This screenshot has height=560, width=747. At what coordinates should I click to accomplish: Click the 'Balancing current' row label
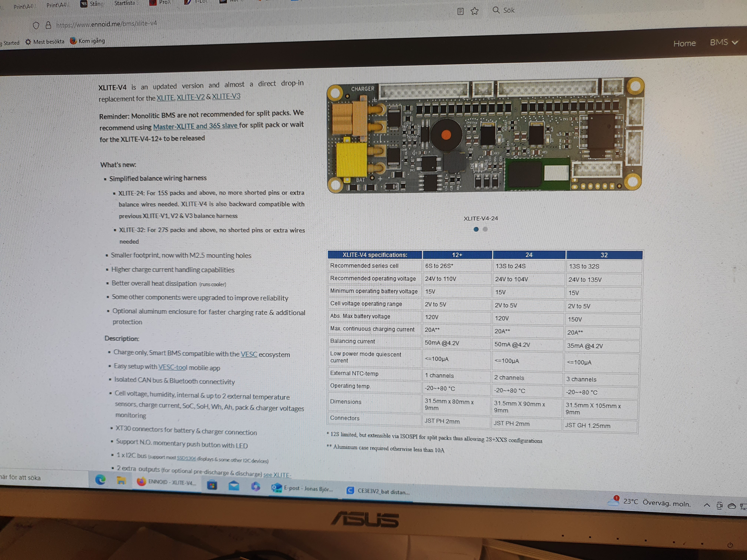[x=353, y=341]
